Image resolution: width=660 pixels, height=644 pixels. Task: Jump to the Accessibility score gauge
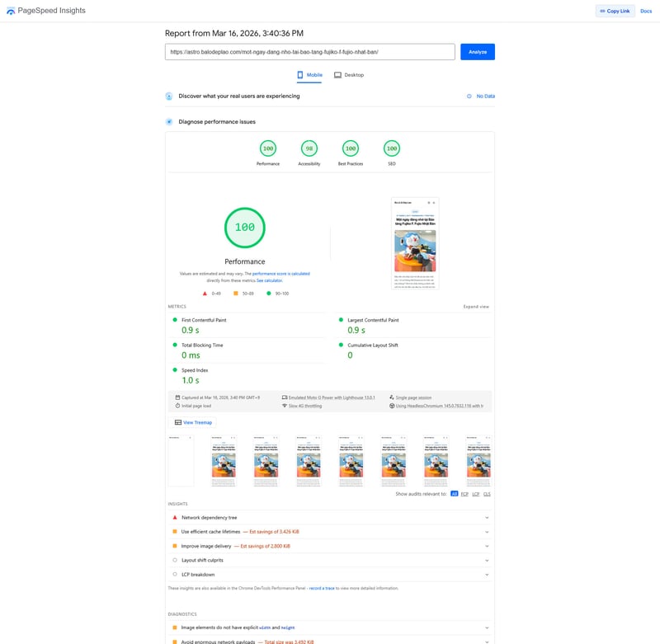[x=309, y=148]
